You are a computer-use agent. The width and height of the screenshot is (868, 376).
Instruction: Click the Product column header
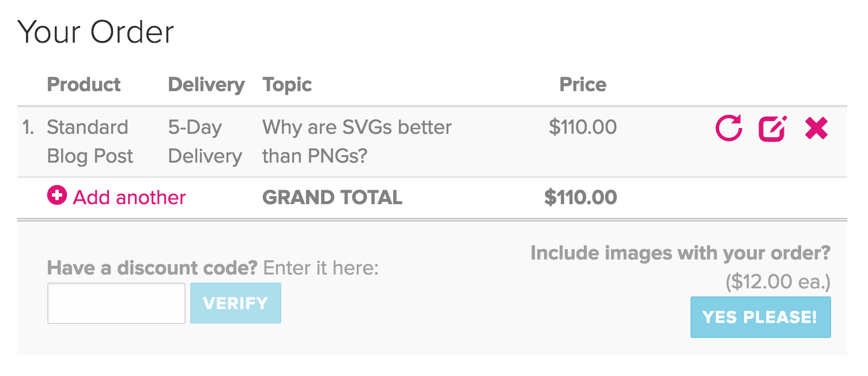[x=84, y=85]
